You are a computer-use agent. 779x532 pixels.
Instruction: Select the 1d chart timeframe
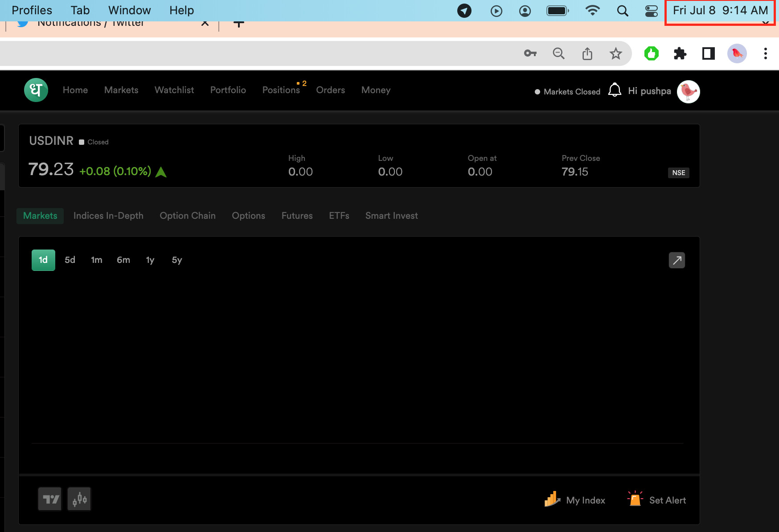click(43, 260)
